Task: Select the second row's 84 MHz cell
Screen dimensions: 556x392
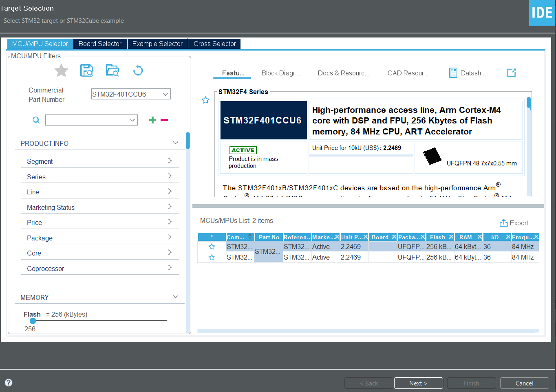Action: pos(525,257)
